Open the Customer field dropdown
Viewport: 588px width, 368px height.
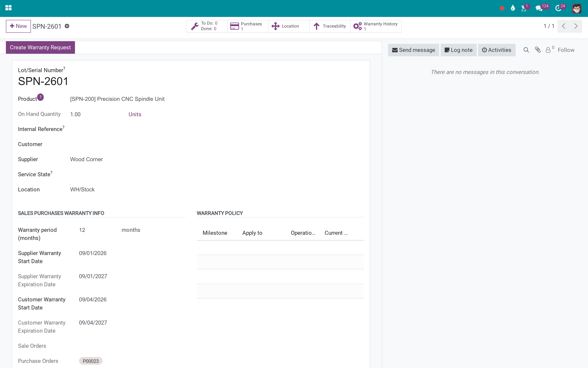[x=127, y=144]
